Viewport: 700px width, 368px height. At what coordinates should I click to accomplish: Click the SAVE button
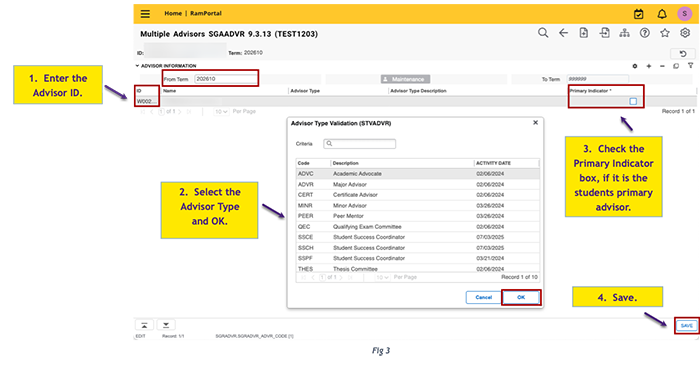click(687, 326)
